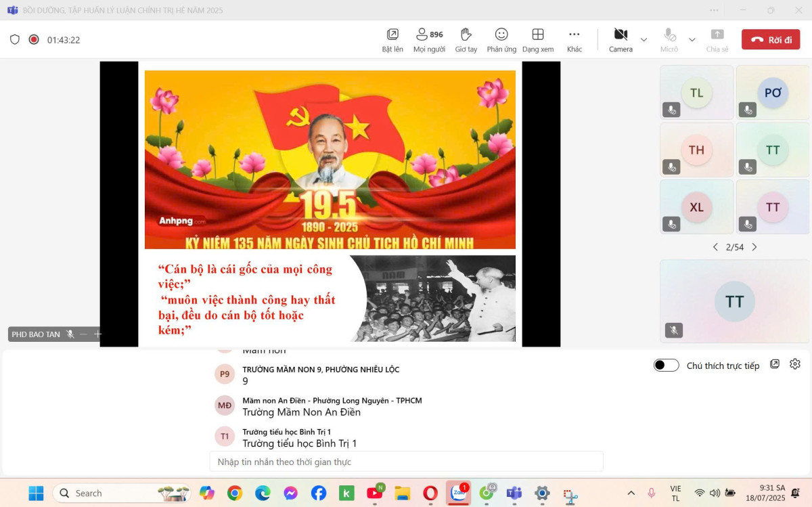Expand the camera options dropdown arrow

644,39
